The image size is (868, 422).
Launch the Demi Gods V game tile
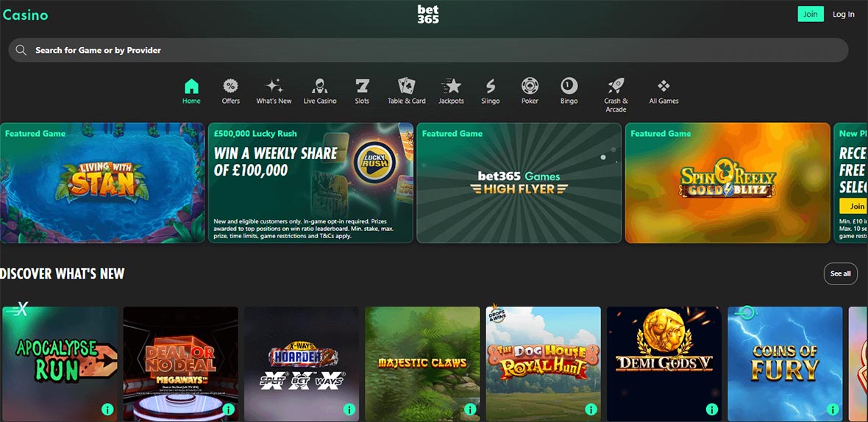click(x=664, y=364)
